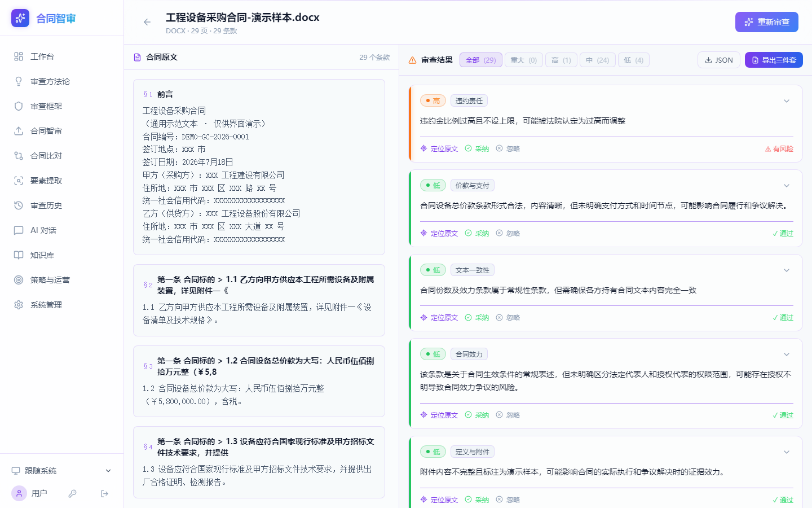Click the 导出三件套 export button

(x=774, y=60)
